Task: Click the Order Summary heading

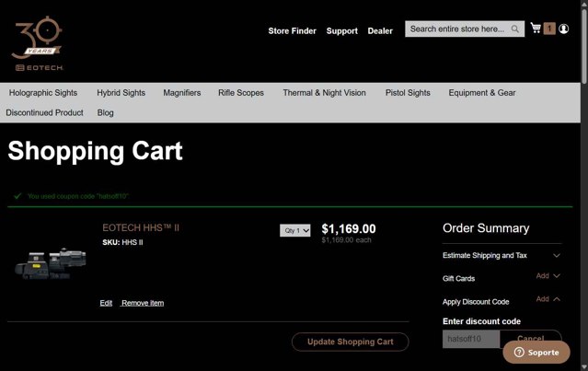Action: tap(486, 228)
